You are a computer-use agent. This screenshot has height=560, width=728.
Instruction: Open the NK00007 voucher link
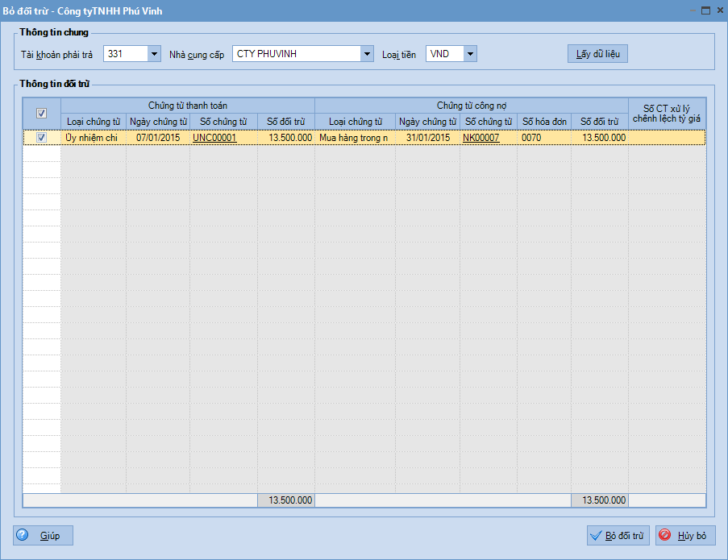pos(481,138)
